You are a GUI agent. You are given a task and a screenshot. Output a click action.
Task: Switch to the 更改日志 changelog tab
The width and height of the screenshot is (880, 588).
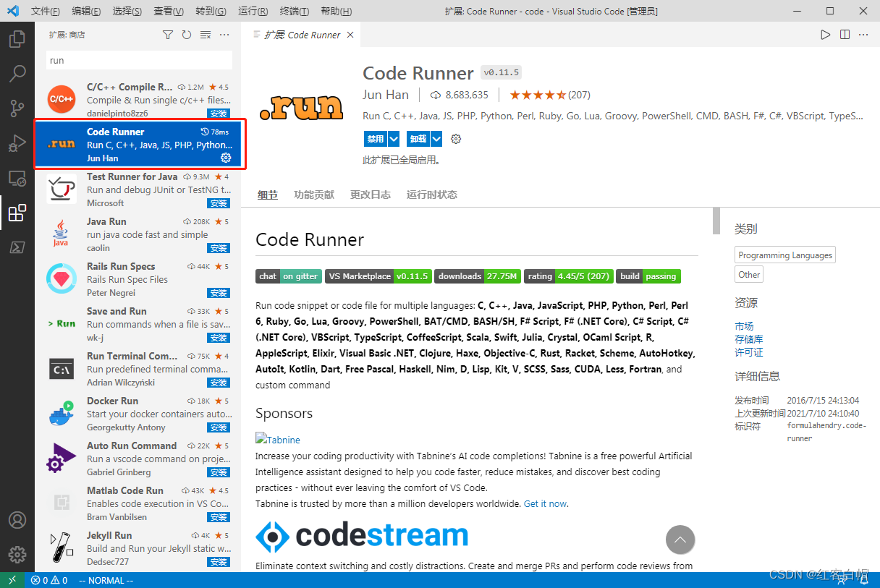[x=371, y=195]
